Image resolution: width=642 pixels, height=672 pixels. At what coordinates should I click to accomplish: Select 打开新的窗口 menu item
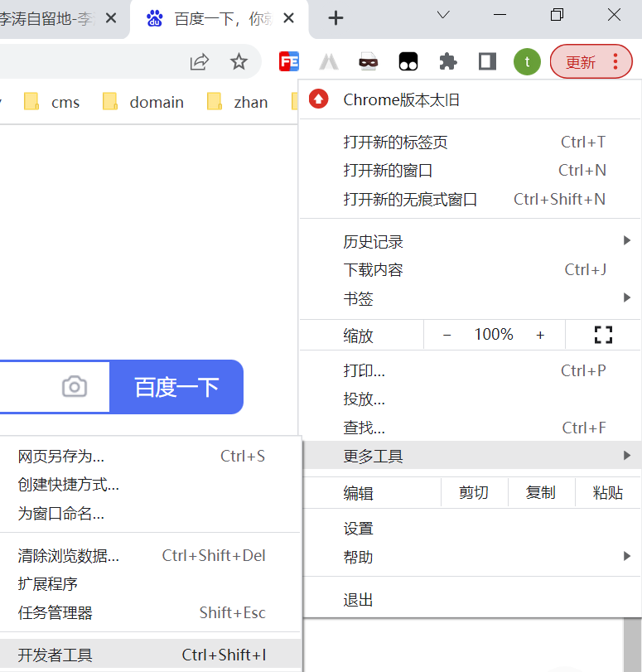[471, 171]
